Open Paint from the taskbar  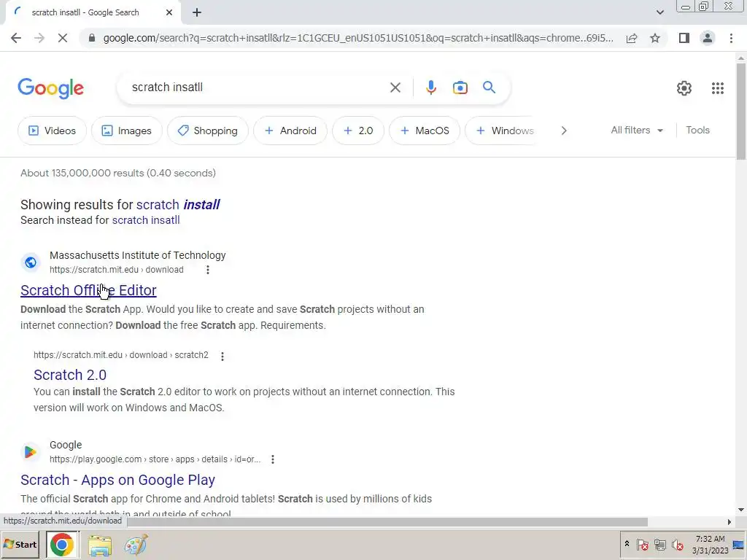coord(136,545)
